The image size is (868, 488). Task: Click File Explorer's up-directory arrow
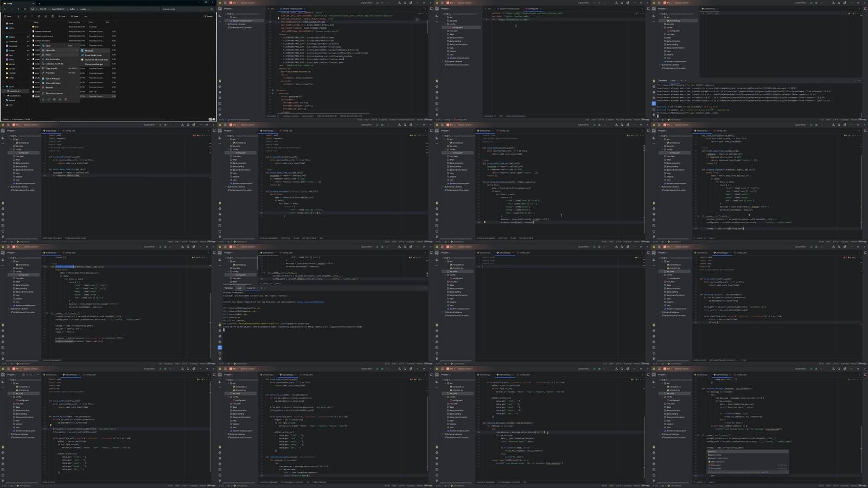[18, 9]
